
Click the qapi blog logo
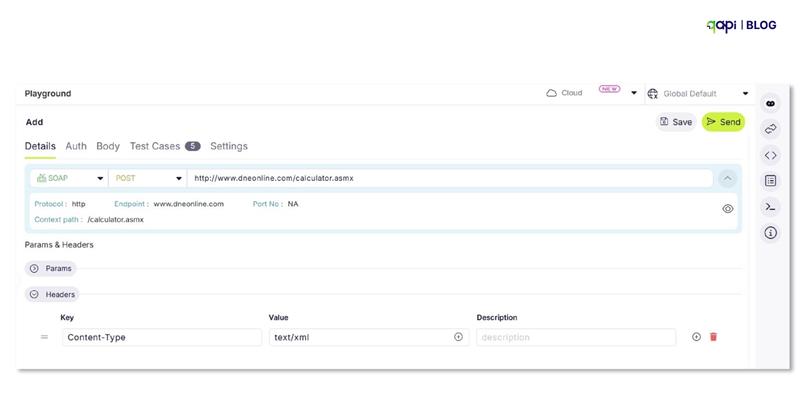[x=741, y=25]
